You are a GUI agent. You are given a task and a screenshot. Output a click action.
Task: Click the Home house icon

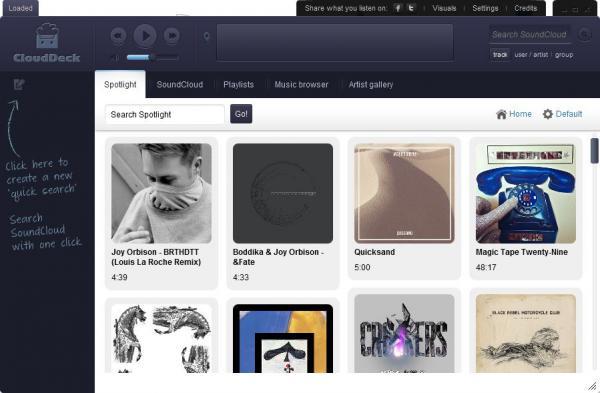tap(501, 114)
